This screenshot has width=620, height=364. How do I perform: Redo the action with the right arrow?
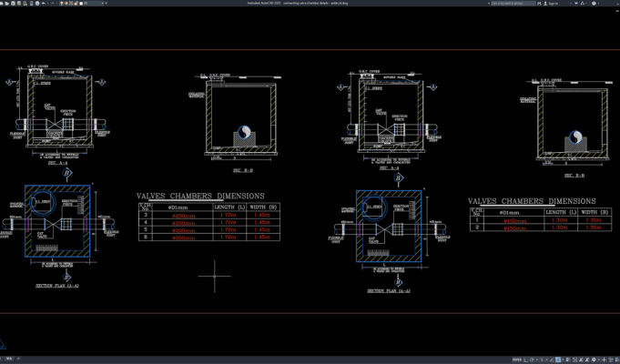click(x=53, y=3)
